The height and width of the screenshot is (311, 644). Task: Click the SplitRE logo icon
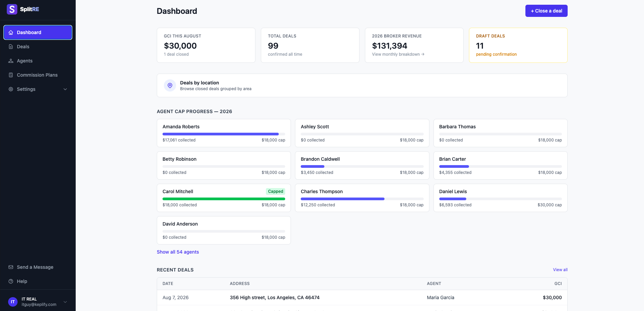tap(12, 9)
